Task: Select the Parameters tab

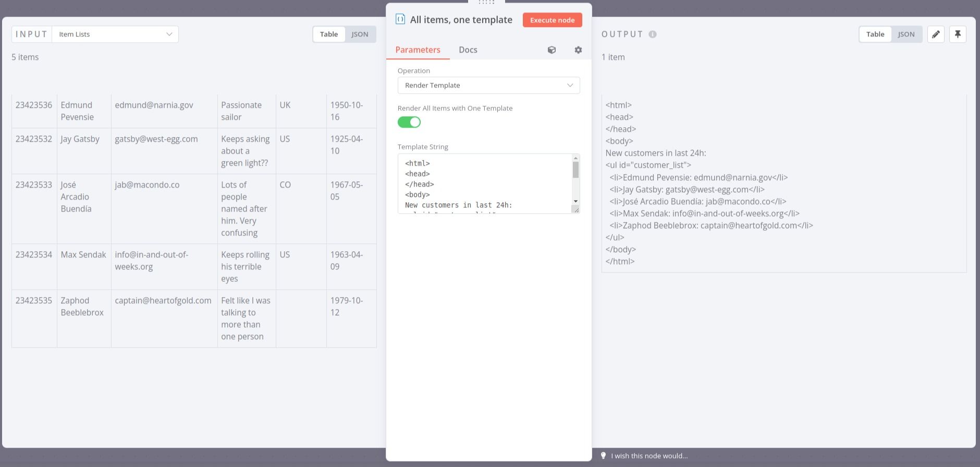Action: (x=418, y=50)
